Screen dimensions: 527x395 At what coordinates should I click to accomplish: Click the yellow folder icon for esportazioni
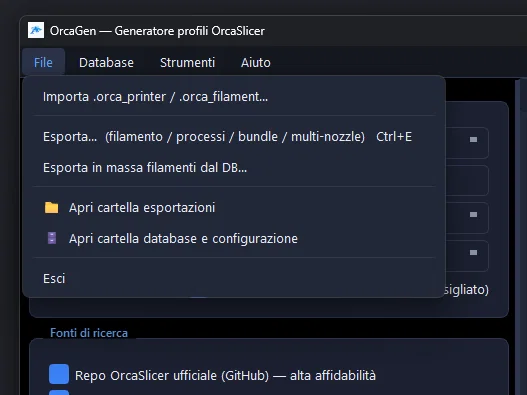coord(51,207)
